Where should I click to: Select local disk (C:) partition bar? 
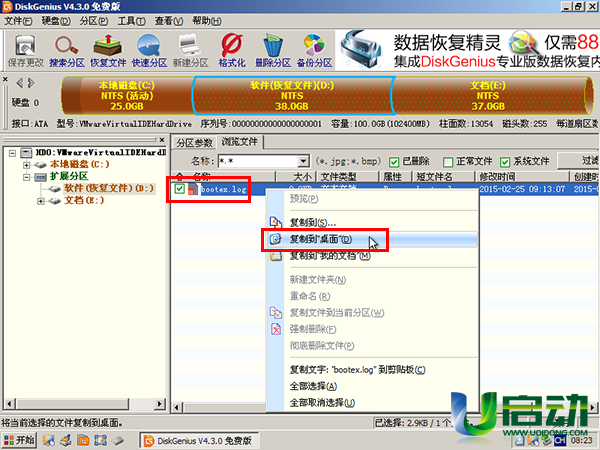point(127,96)
